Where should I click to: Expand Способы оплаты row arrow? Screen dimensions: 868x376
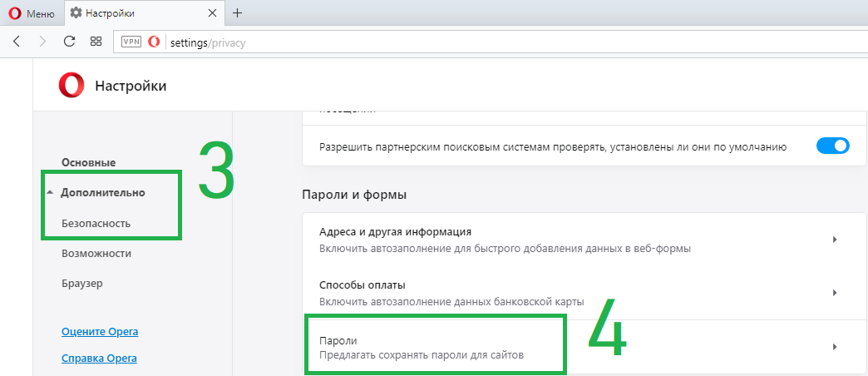point(833,293)
